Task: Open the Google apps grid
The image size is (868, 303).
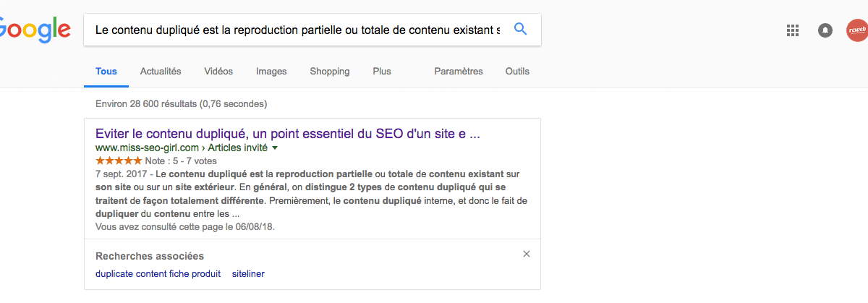Action: tap(793, 30)
